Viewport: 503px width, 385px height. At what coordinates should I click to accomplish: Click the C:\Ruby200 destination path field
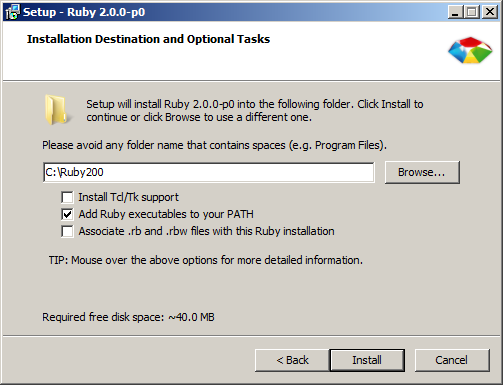209,172
